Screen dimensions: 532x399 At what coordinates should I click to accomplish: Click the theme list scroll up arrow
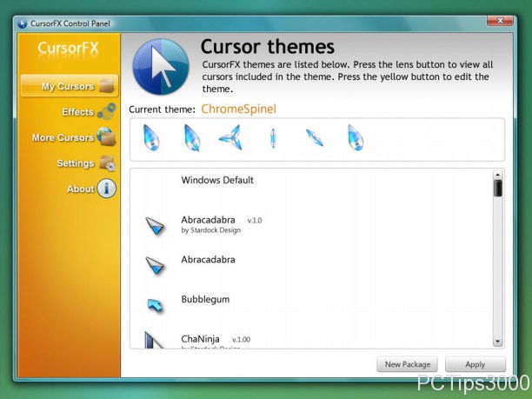click(x=497, y=175)
